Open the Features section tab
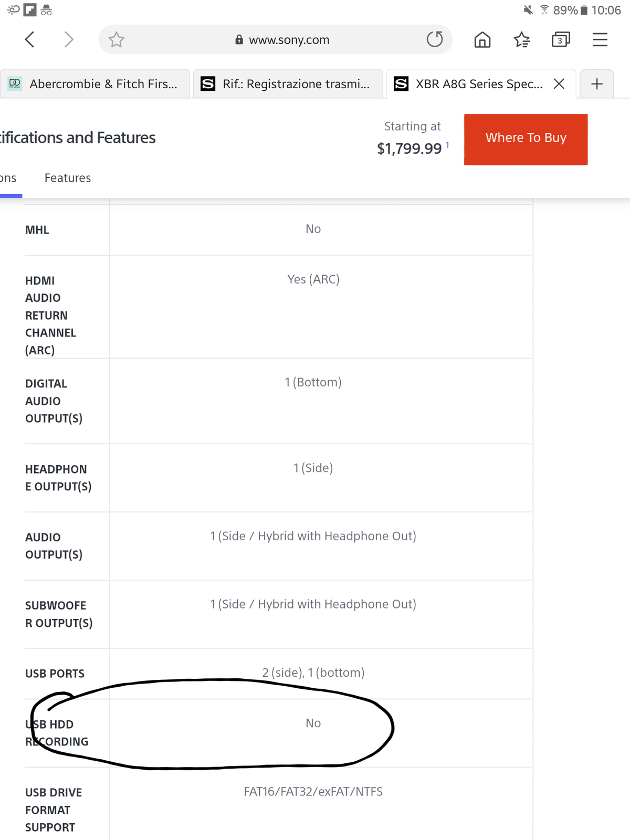This screenshot has height=840, width=630. [x=68, y=178]
